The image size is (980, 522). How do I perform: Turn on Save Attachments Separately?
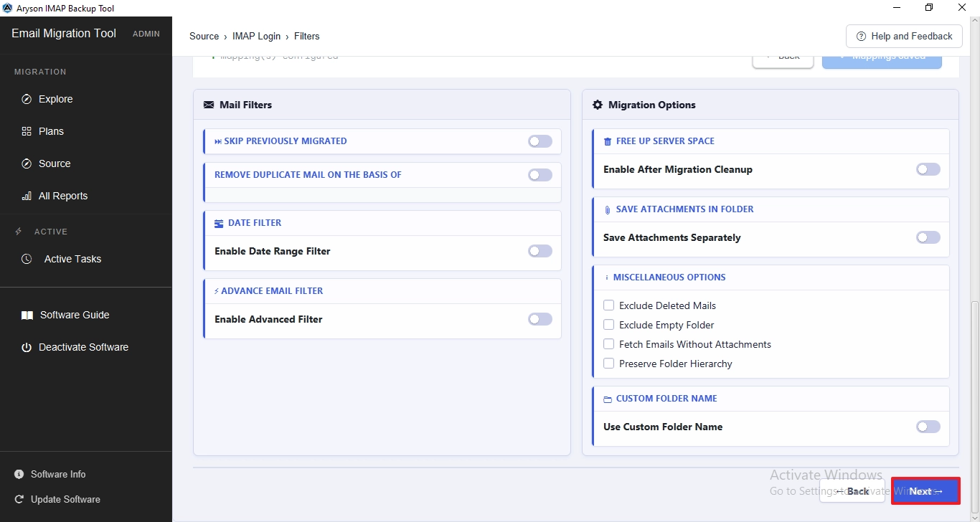tap(928, 237)
